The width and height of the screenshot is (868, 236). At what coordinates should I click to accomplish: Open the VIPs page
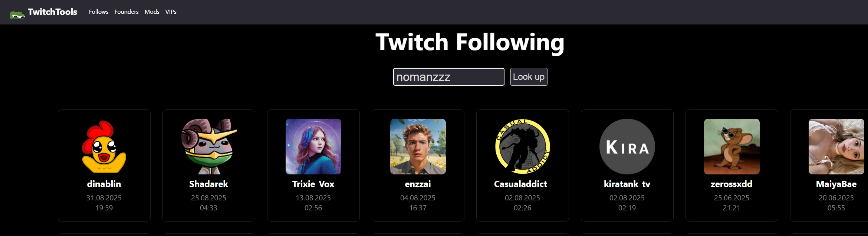(171, 12)
